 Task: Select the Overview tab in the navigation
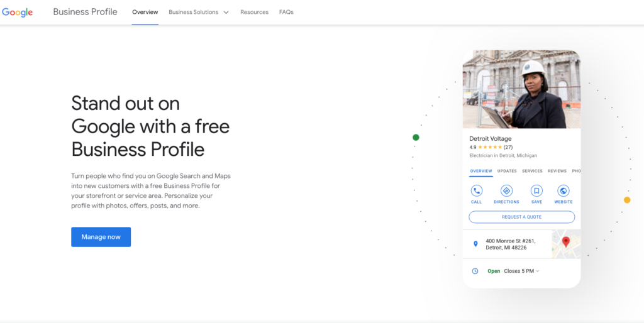[x=145, y=13]
